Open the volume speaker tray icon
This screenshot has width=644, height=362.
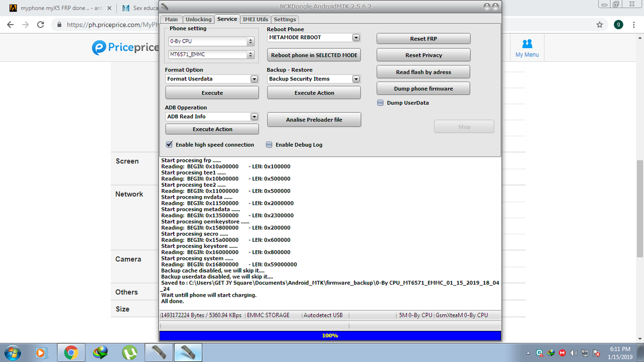pyautogui.click(x=573, y=353)
